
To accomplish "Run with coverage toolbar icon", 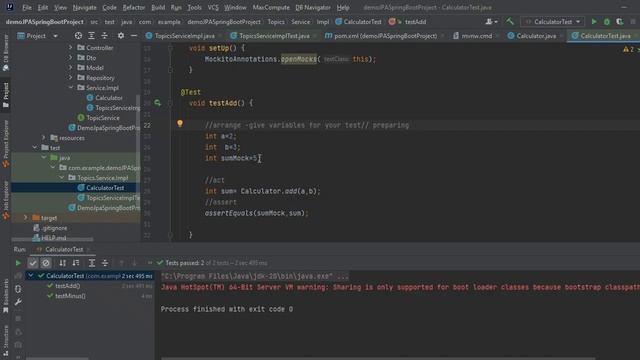I will tap(620, 22).
